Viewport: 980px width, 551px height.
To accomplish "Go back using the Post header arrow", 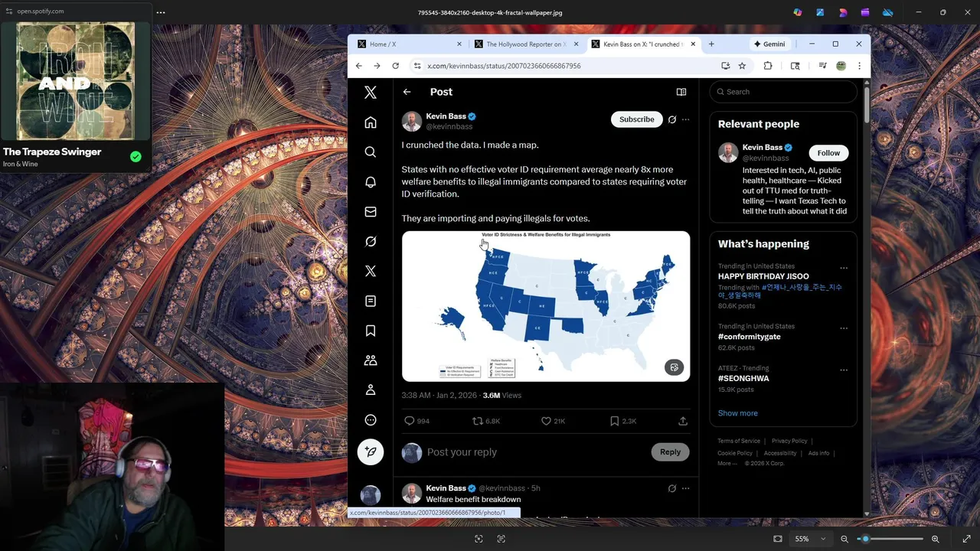I will click(407, 92).
